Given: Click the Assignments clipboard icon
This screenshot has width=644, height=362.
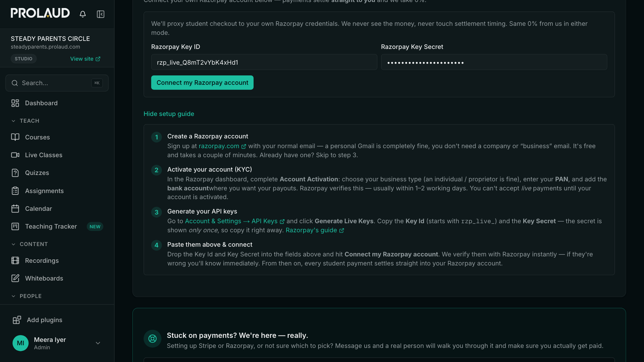Looking at the screenshot, I should coord(15,191).
